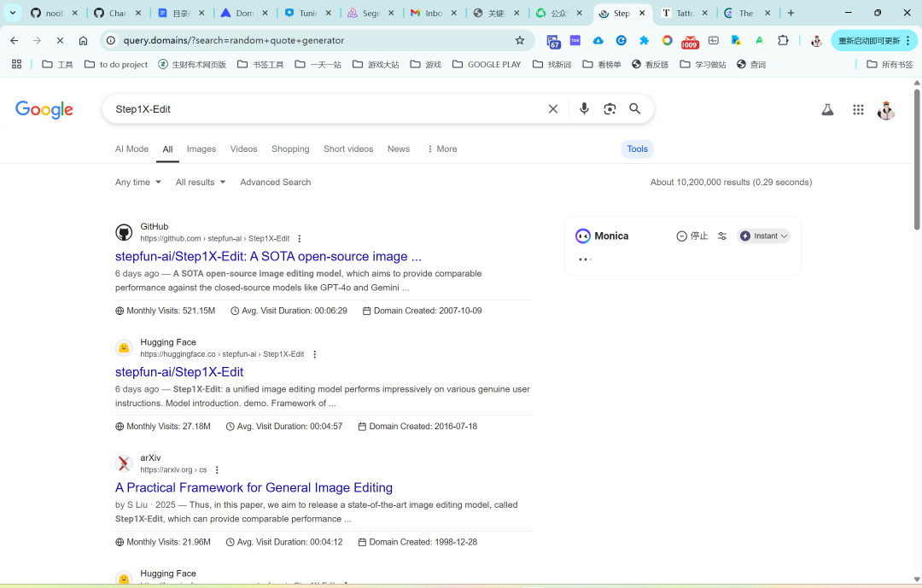Viewport: 922px width, 588px height.
Task: Stop loading the page
Action: (x=60, y=41)
